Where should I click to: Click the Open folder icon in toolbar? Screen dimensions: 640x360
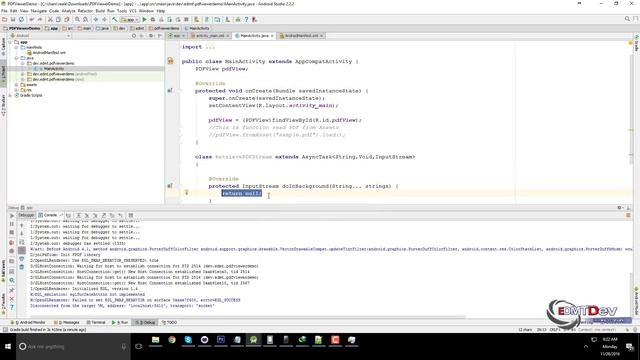pos(4,20)
